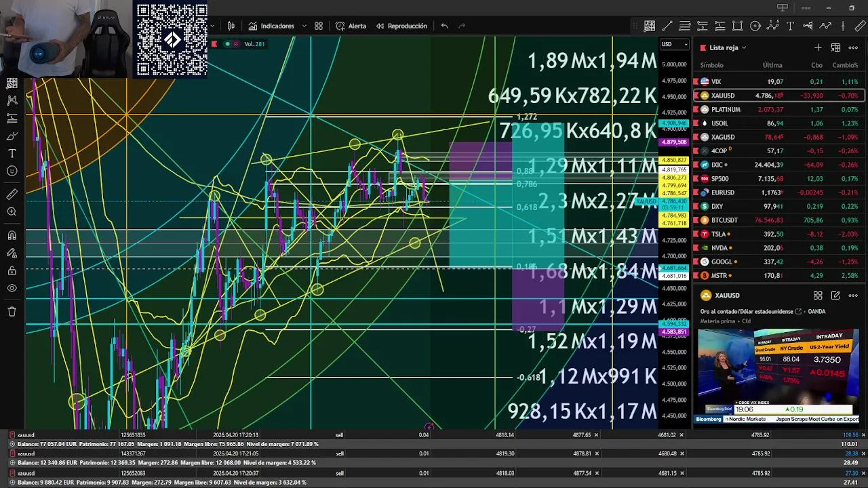Add symbol with the watchlist plus icon
Screen dimensions: 868x488
[818, 47]
